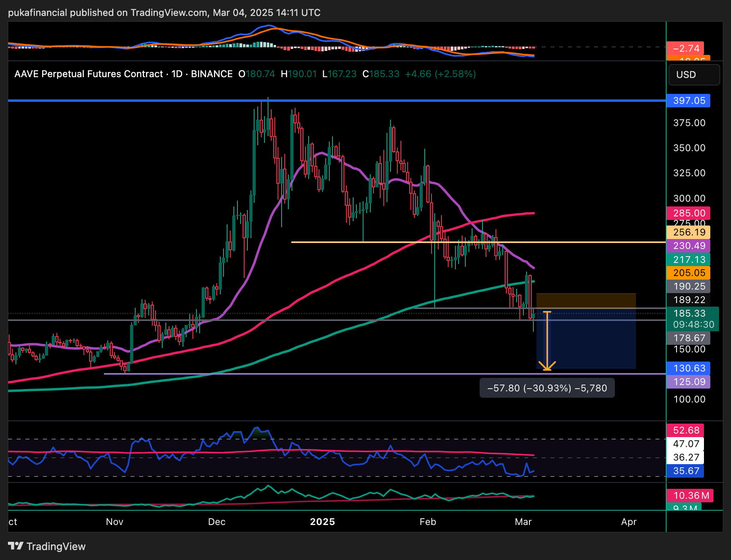Select the Dec label on the time axis
Image resolution: width=731 pixels, height=560 pixels.
pyautogui.click(x=217, y=522)
